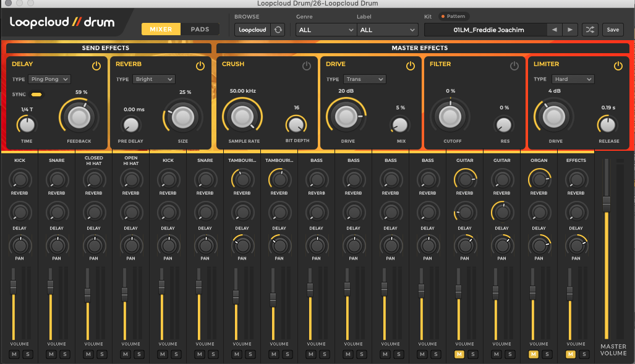Open the Genre ALL dropdown

click(326, 30)
